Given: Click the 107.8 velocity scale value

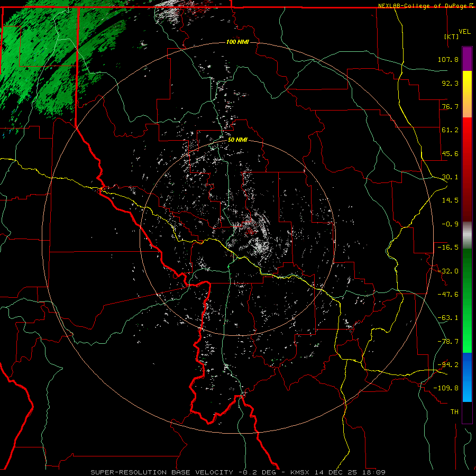Looking at the screenshot, I should point(448,59).
